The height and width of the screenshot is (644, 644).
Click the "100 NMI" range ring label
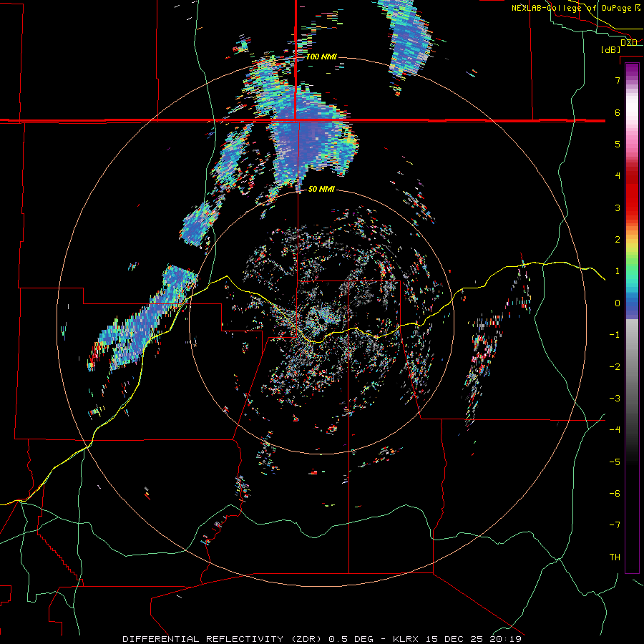tap(321, 57)
